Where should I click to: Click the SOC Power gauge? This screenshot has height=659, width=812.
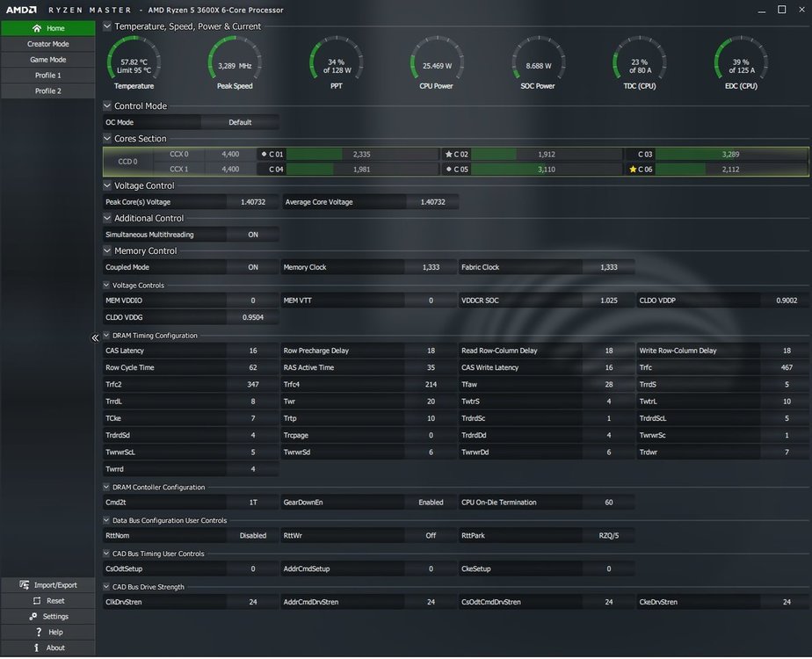[538, 63]
